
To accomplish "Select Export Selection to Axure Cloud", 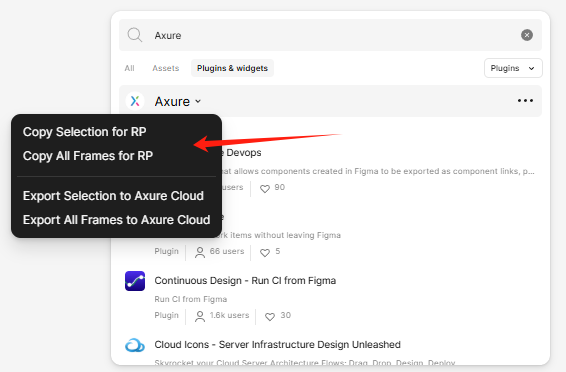I will 113,196.
